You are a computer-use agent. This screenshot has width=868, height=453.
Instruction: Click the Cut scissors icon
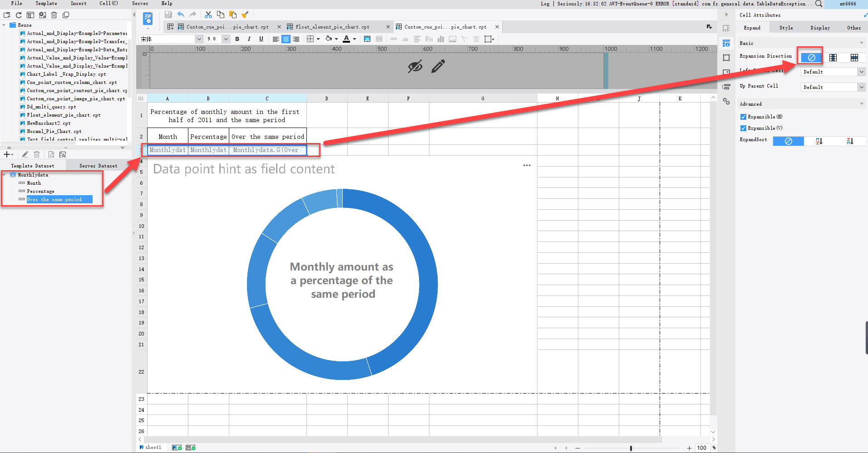(x=208, y=15)
